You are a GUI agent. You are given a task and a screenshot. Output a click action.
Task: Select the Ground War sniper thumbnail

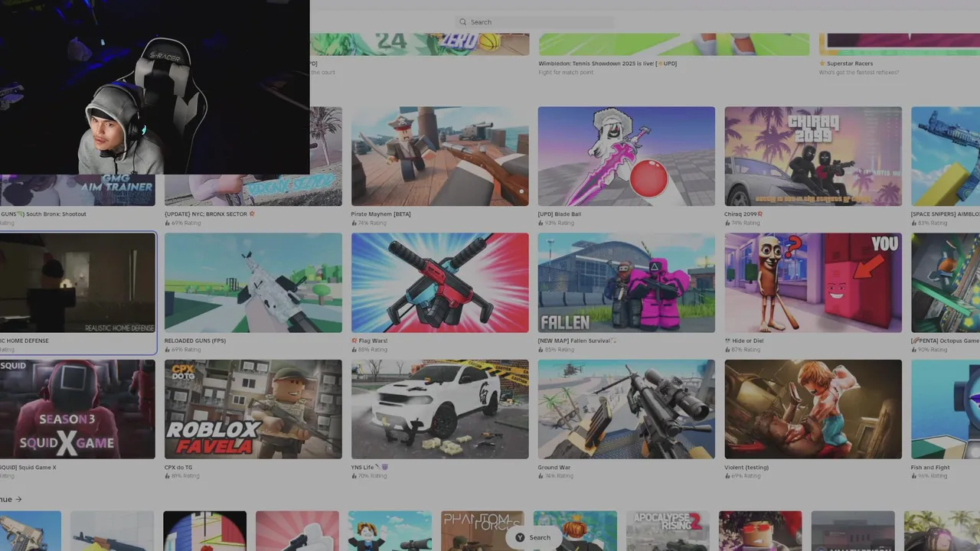626,409
